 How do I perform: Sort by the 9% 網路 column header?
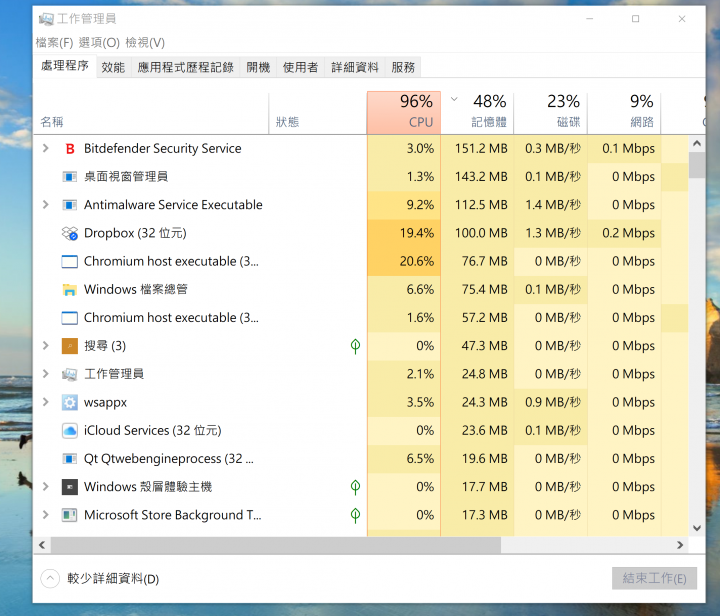click(624, 112)
